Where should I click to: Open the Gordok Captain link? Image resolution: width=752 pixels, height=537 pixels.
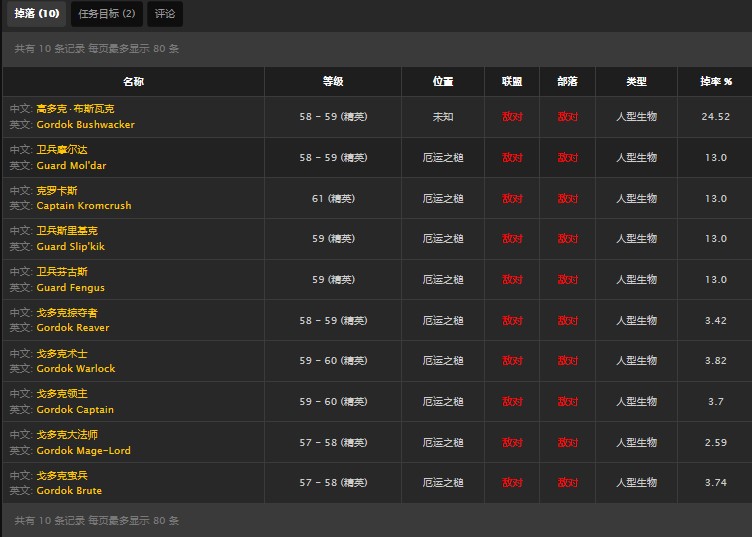pyautogui.click(x=75, y=409)
